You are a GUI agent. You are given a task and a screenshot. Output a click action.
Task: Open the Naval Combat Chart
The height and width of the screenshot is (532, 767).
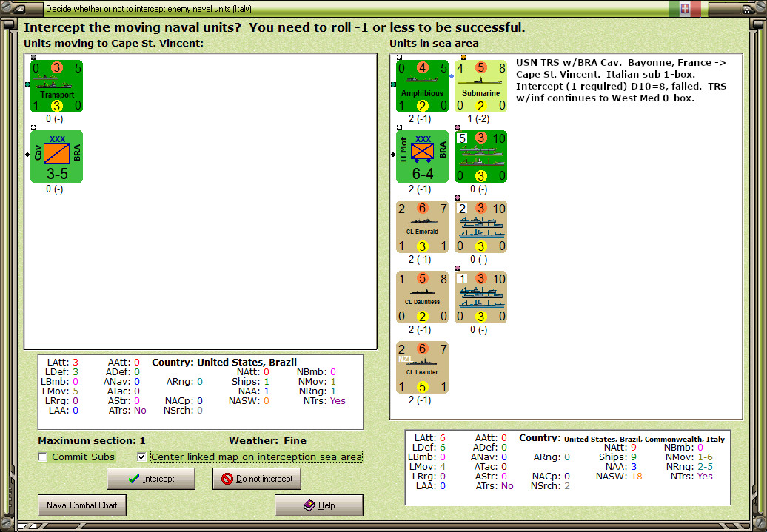tap(81, 505)
